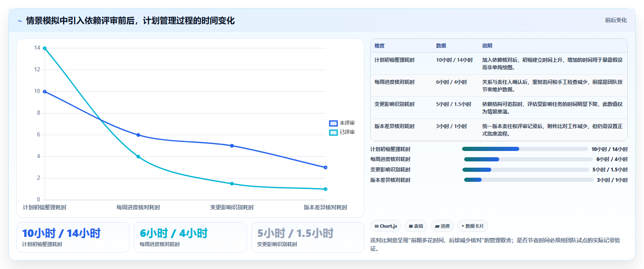Click table data cell 10小时 / 14小时

(455, 60)
